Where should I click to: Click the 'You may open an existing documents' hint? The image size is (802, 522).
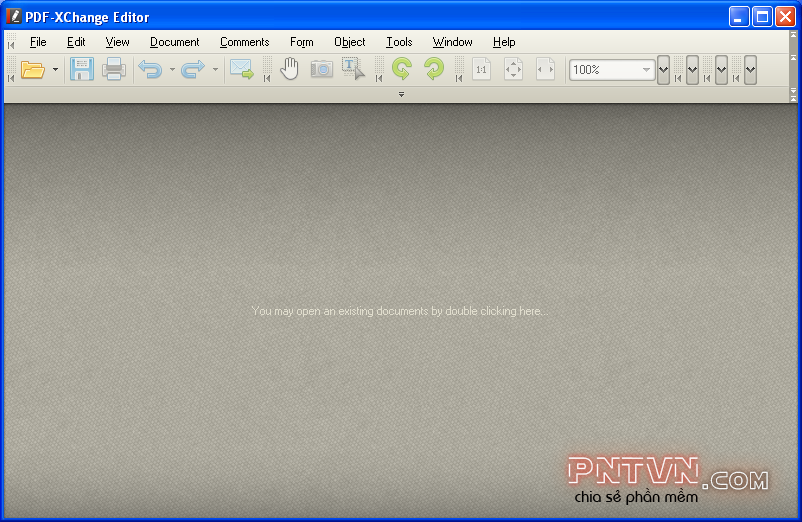pyautogui.click(x=400, y=311)
